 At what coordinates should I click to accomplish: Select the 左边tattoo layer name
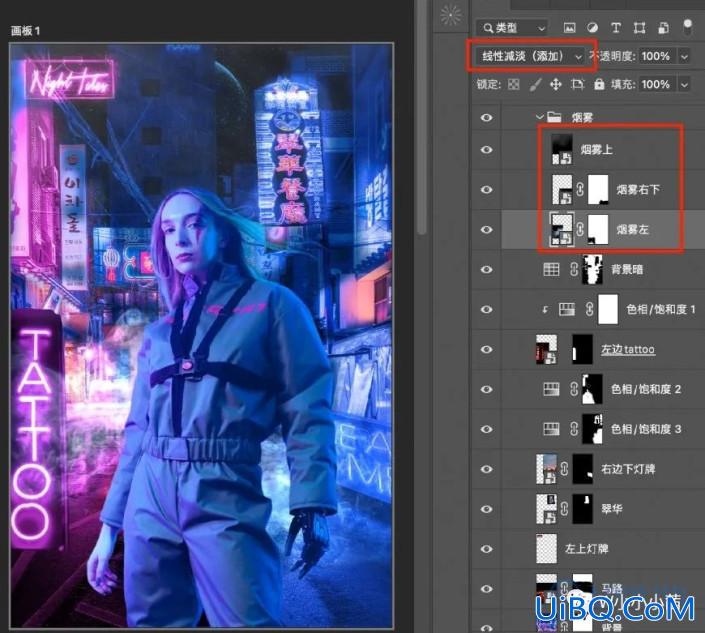tap(628, 349)
